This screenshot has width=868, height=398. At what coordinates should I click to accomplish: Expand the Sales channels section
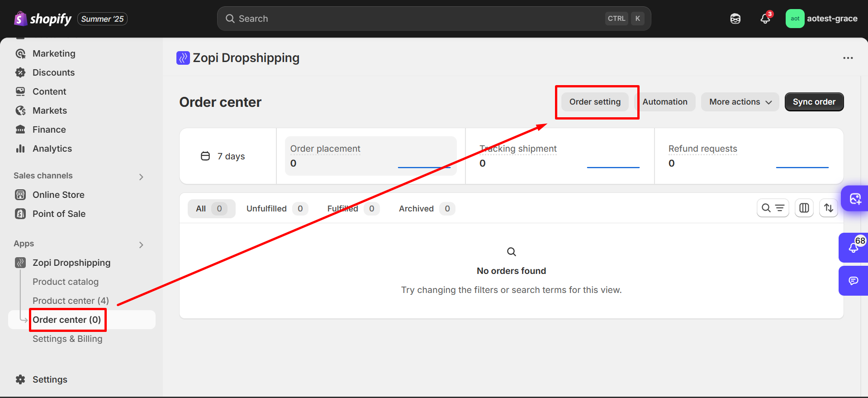click(141, 177)
